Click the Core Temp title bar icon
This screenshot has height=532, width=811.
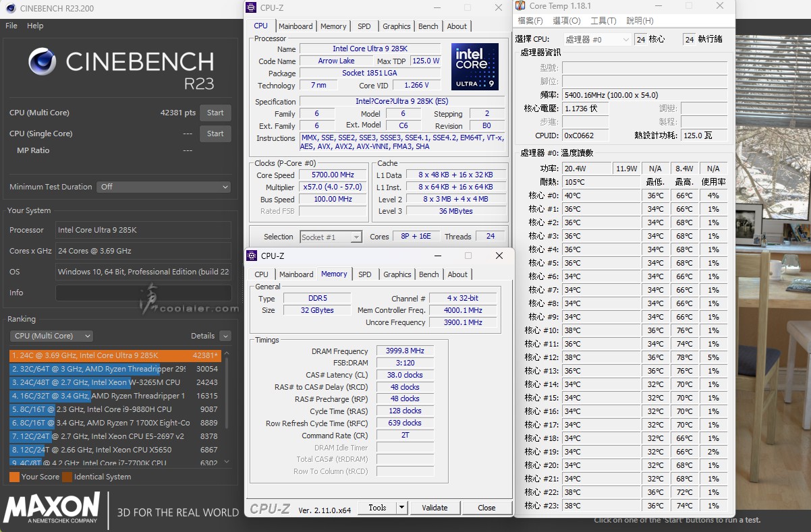(x=520, y=6)
